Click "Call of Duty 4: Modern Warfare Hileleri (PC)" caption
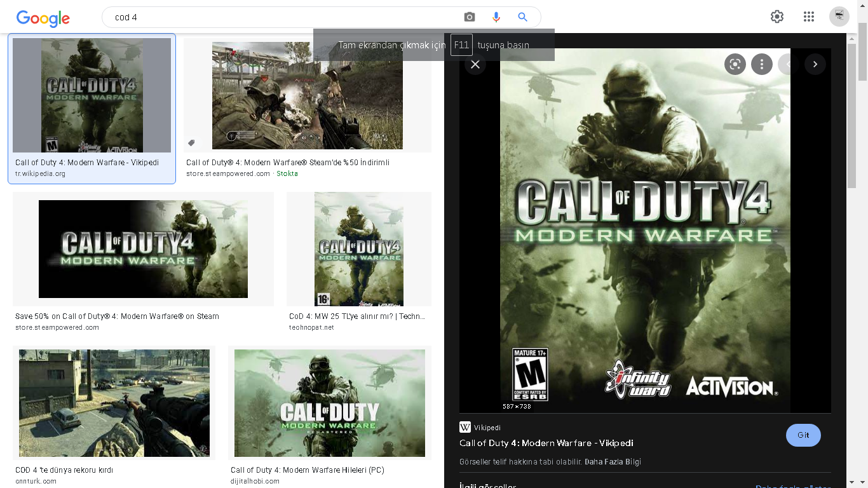This screenshot has width=868, height=488. click(308, 470)
